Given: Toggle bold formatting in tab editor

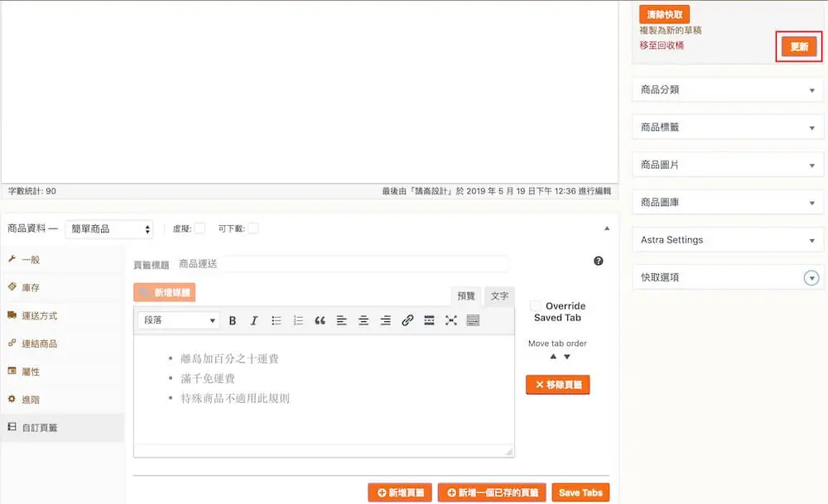Looking at the screenshot, I should point(233,320).
